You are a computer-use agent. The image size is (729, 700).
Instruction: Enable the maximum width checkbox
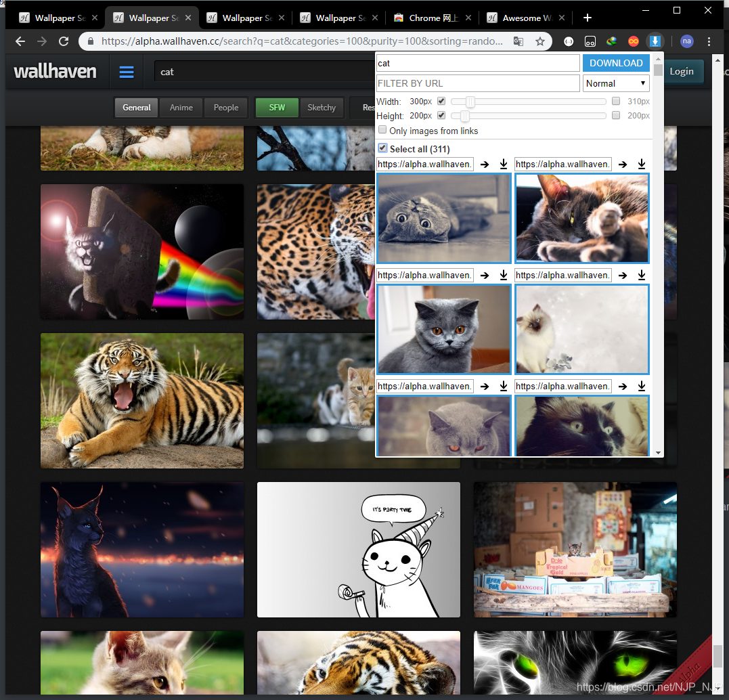coord(616,101)
